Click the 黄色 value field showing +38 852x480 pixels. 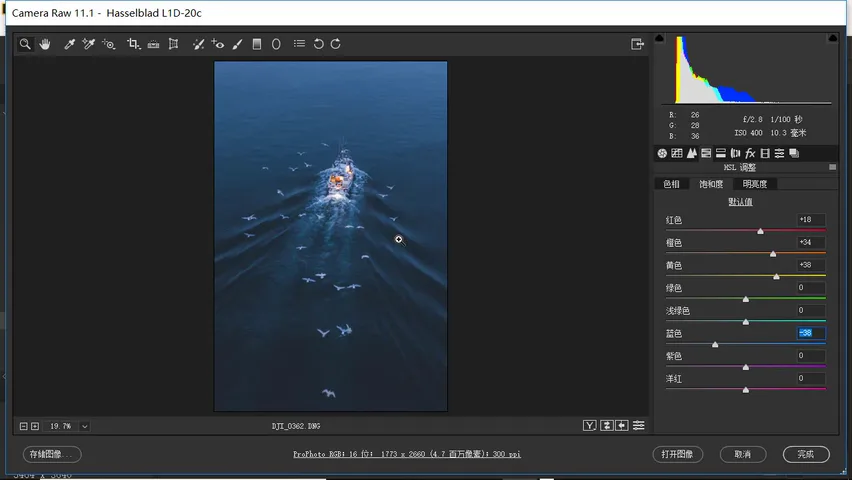811,265
